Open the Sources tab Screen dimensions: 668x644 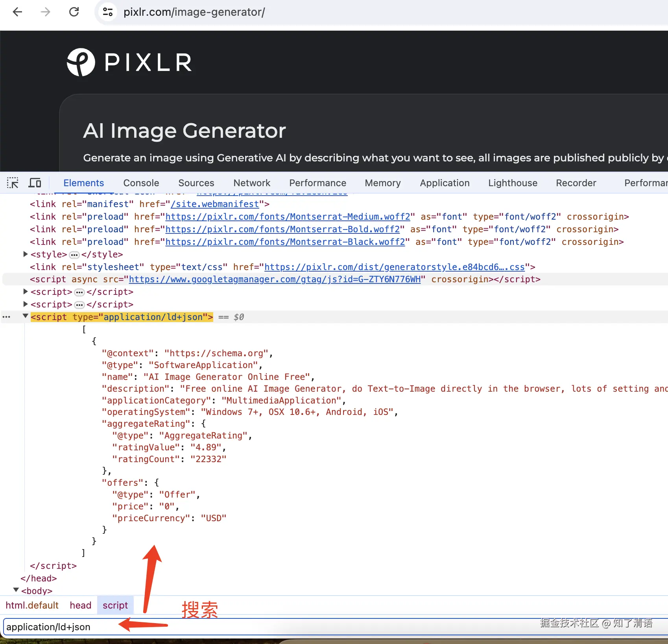(x=196, y=183)
